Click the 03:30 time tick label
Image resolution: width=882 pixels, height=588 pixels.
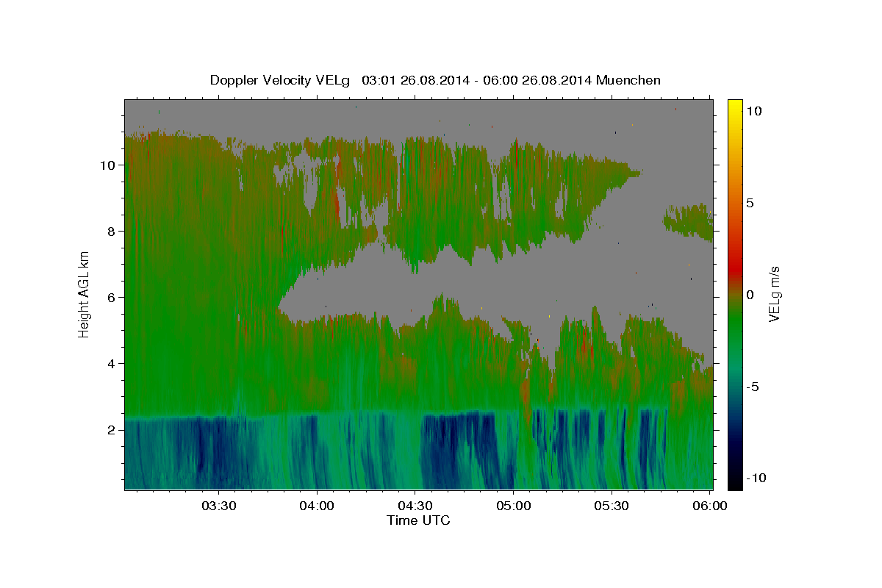pyautogui.click(x=218, y=506)
